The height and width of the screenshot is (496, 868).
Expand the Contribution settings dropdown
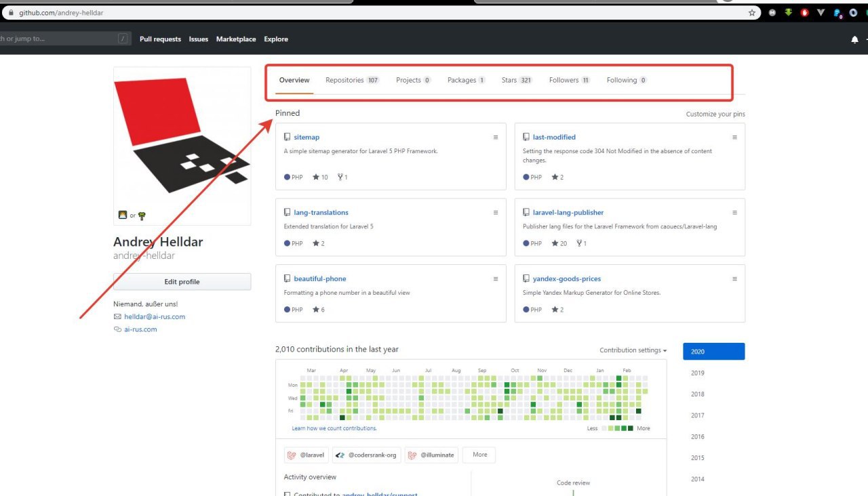tap(633, 350)
